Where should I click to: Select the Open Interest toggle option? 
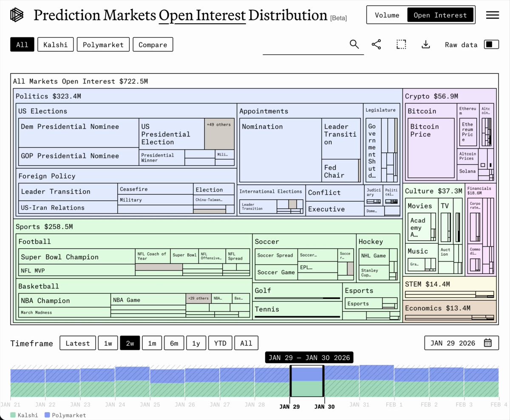(440, 15)
